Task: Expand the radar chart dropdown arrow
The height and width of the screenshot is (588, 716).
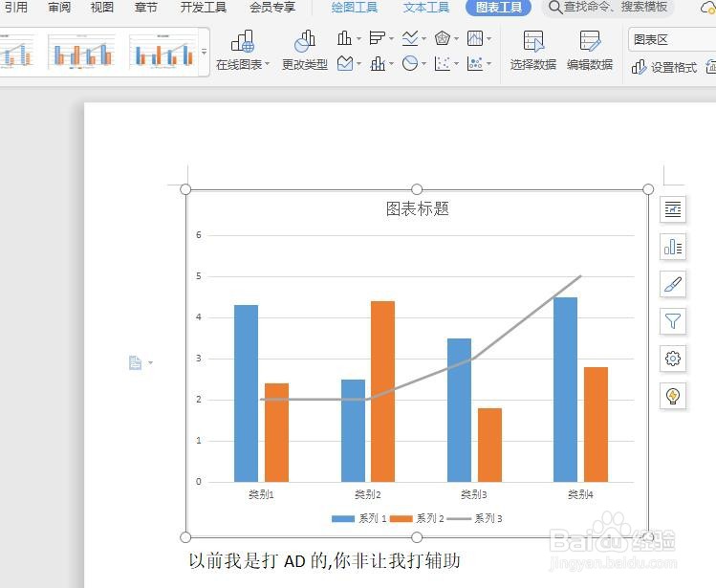Action: pyautogui.click(x=456, y=39)
